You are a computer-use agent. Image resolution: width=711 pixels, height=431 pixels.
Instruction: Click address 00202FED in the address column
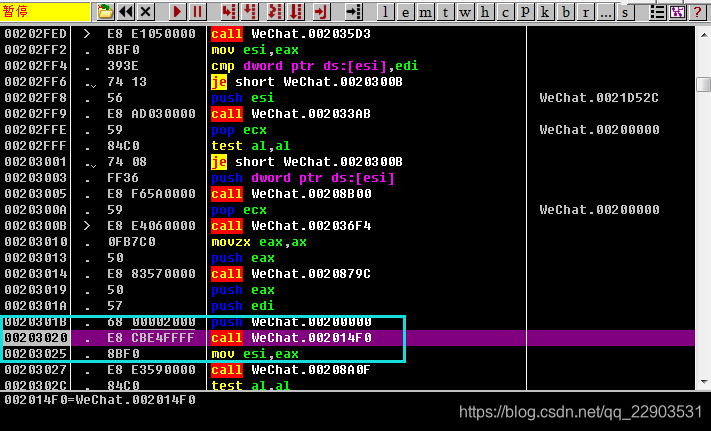point(36,34)
